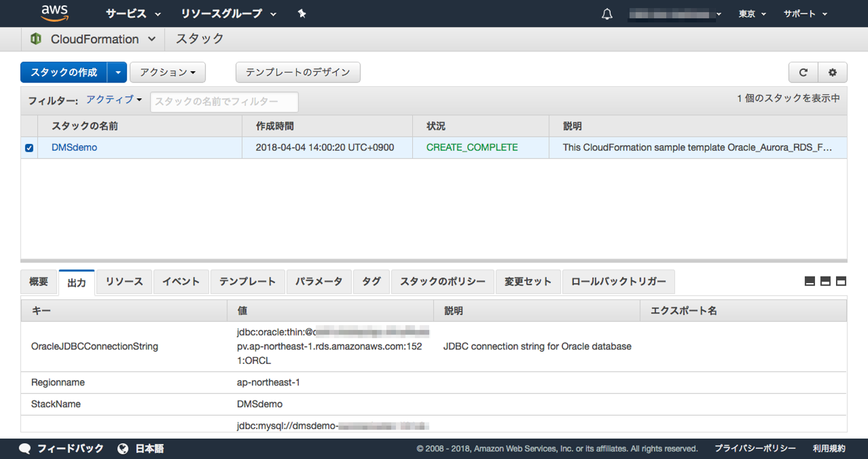Viewport: 868px width, 459px height.
Task: Click the AWS logo home icon
Action: pyautogui.click(x=55, y=13)
